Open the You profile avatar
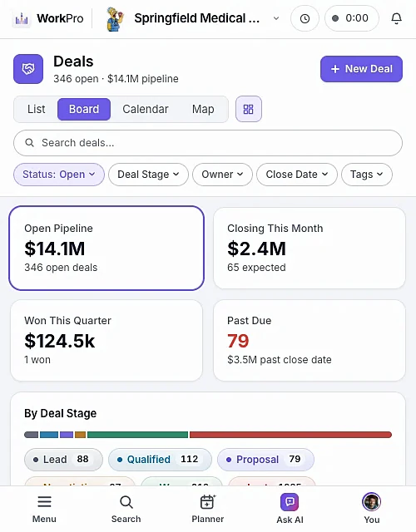Viewport: 416px width, 532px height. click(372, 509)
